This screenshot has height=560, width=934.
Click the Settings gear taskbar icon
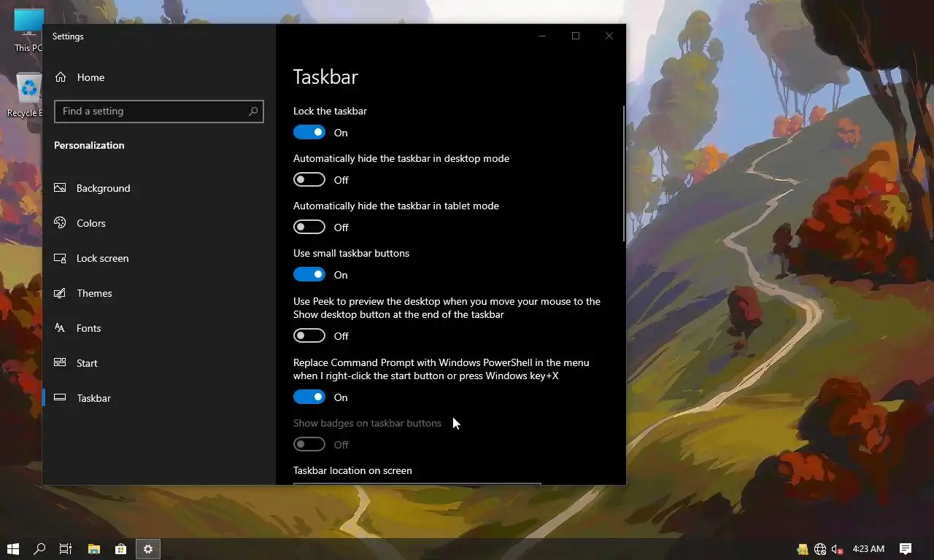[147, 549]
